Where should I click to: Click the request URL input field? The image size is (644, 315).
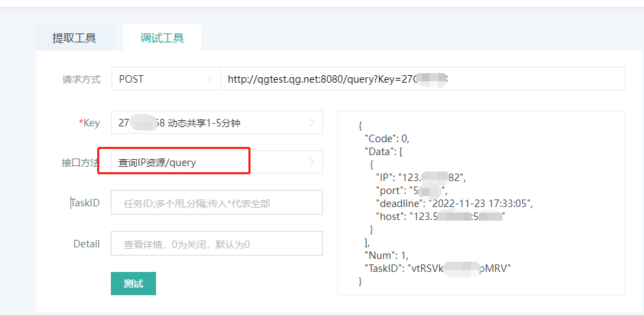point(422,79)
